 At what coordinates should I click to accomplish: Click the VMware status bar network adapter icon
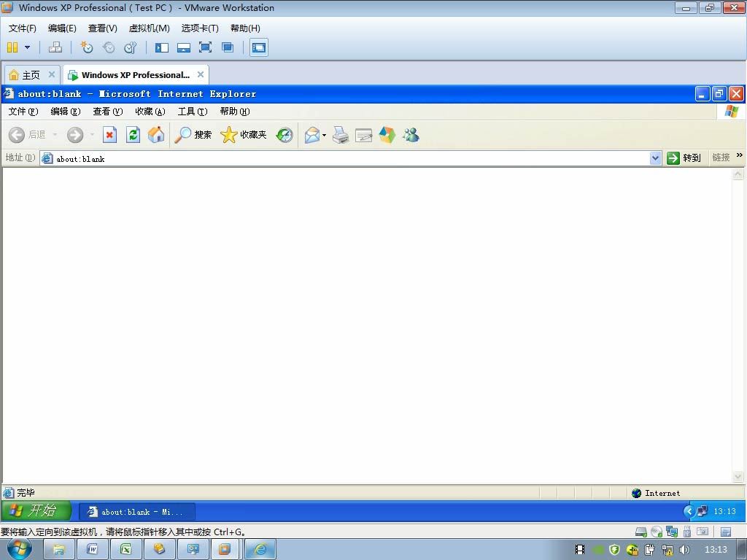click(x=672, y=532)
